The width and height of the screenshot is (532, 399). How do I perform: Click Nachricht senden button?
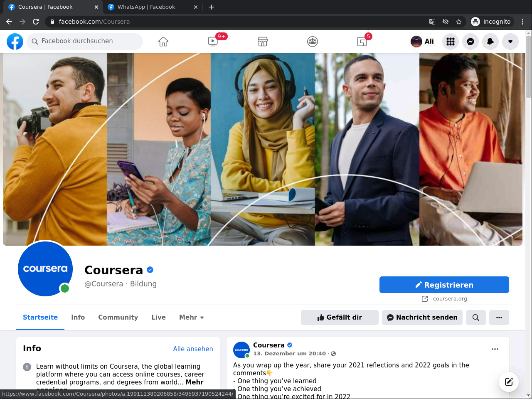422,318
